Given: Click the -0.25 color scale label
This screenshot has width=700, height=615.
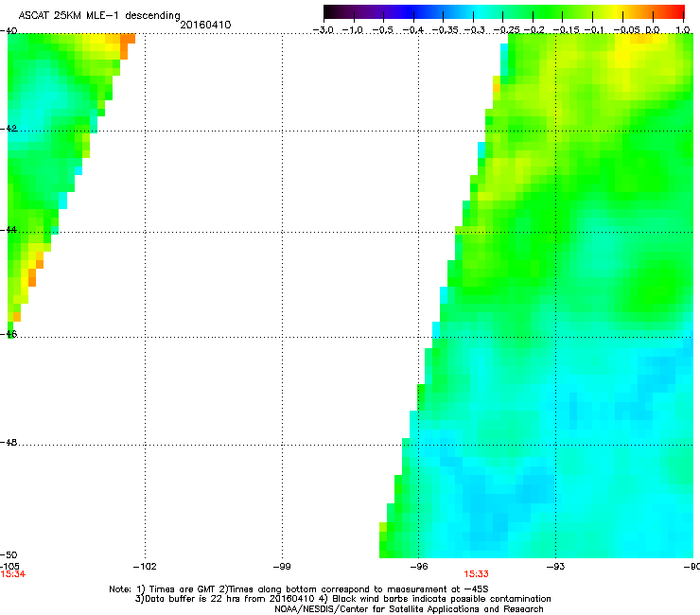Looking at the screenshot, I should click(x=504, y=30).
